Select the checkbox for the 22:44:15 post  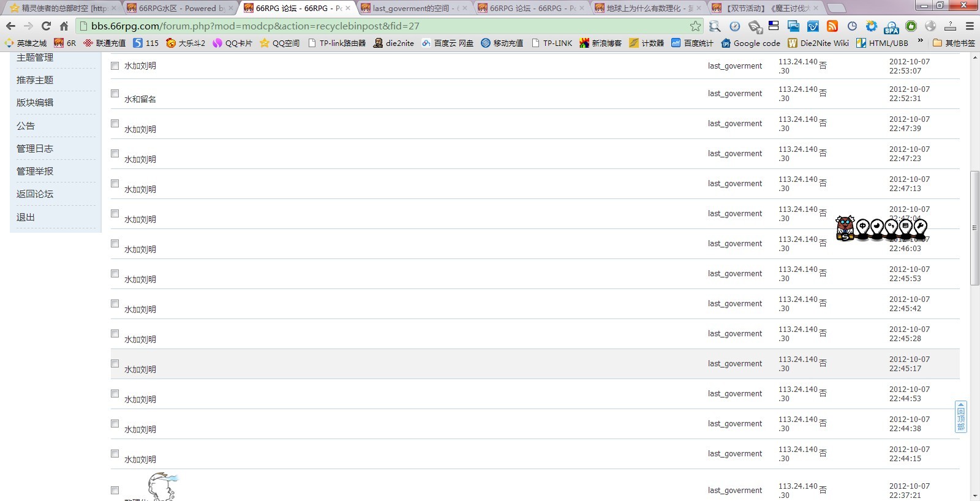click(x=115, y=453)
